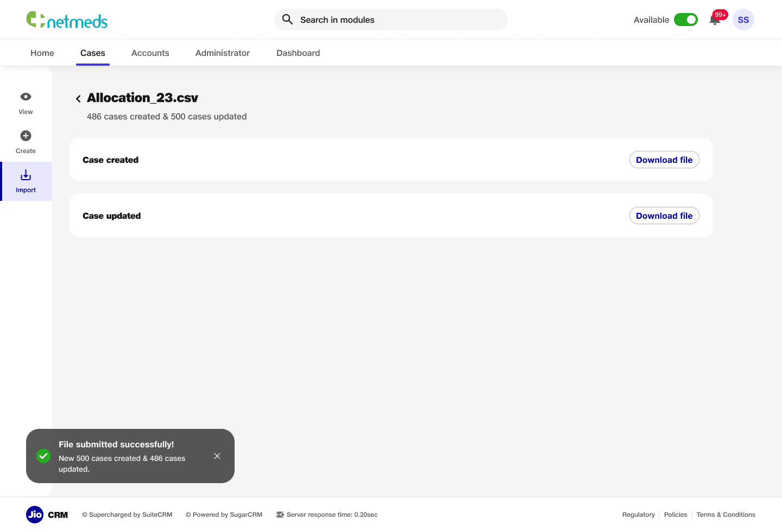
Task: Click the server response time icon
Action: (280, 515)
